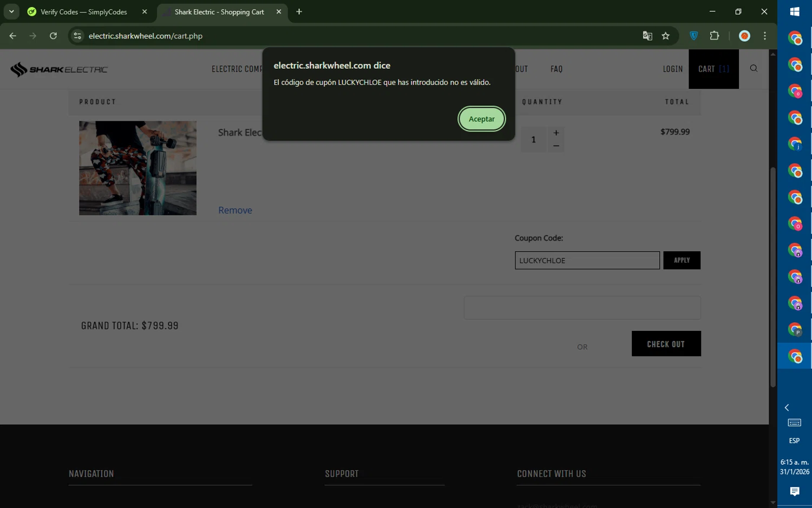The height and width of the screenshot is (508, 812).
Task: Click the SUPPORT footer heading
Action: [342, 474]
